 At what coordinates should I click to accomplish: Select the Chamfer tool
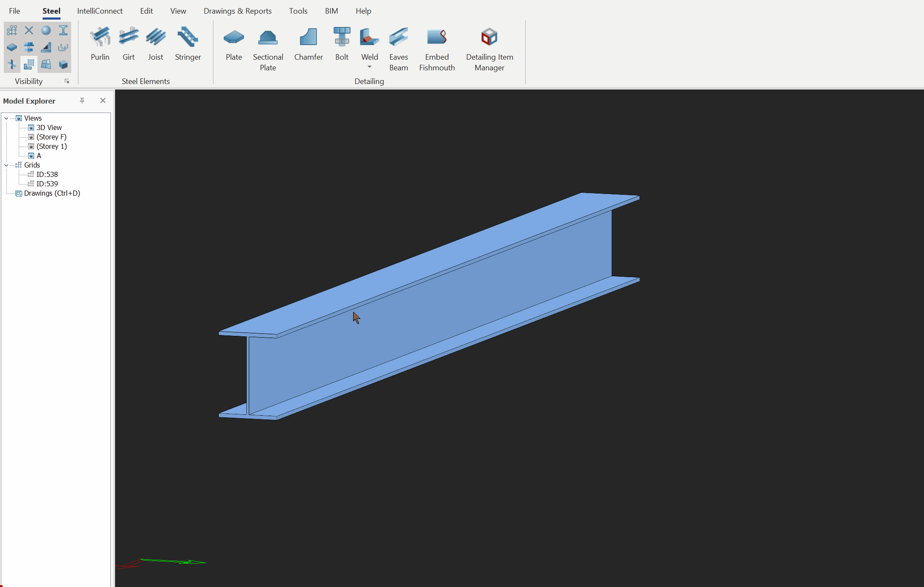click(x=308, y=38)
